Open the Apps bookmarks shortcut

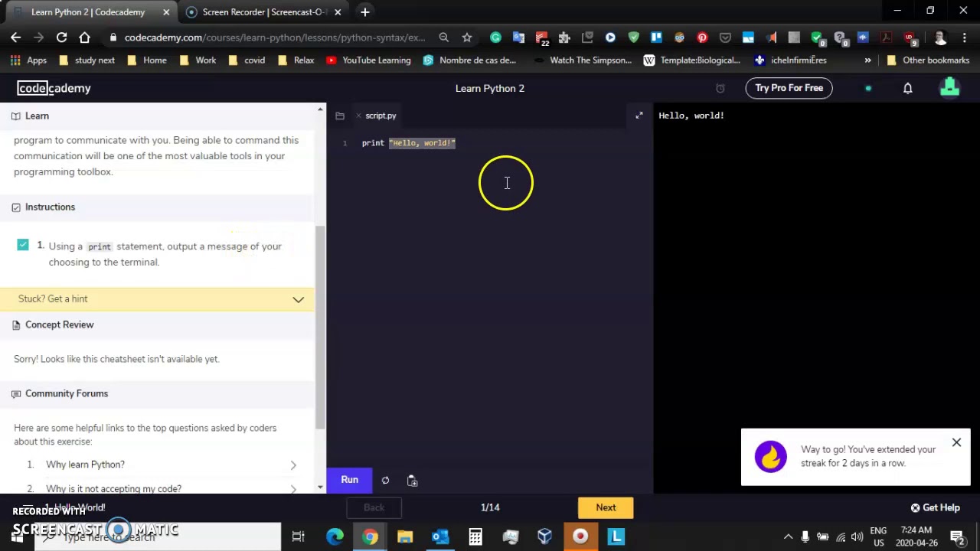point(28,60)
